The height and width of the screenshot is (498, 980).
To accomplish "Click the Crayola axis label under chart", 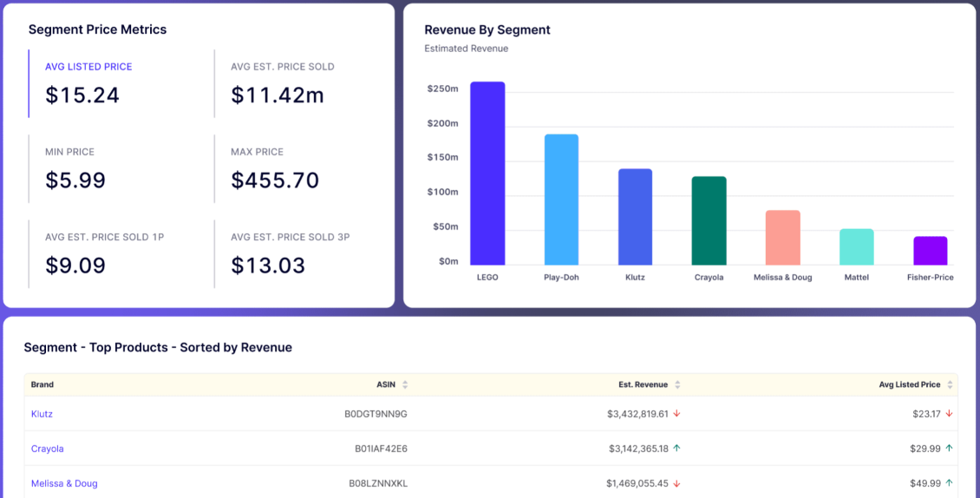I will point(709,277).
